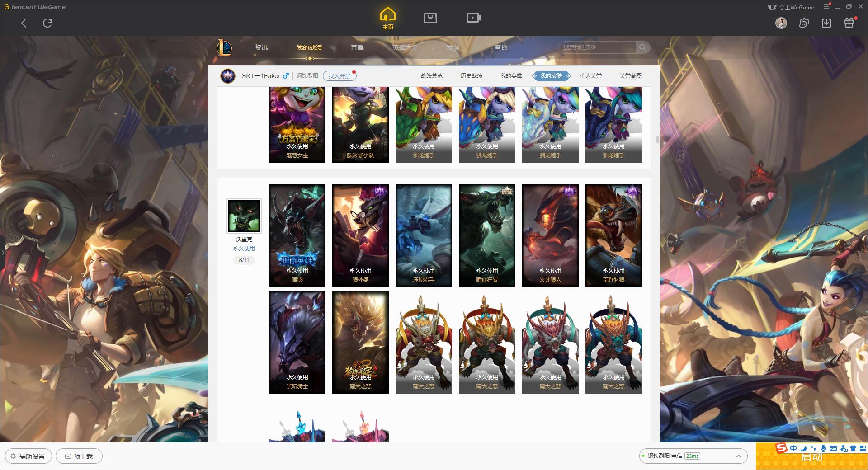Click the 找人开黑 button

(x=340, y=76)
